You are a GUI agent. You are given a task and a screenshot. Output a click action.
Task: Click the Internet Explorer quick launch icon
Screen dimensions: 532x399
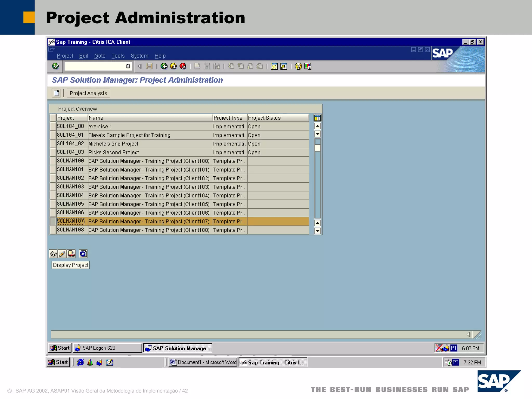coord(80,362)
